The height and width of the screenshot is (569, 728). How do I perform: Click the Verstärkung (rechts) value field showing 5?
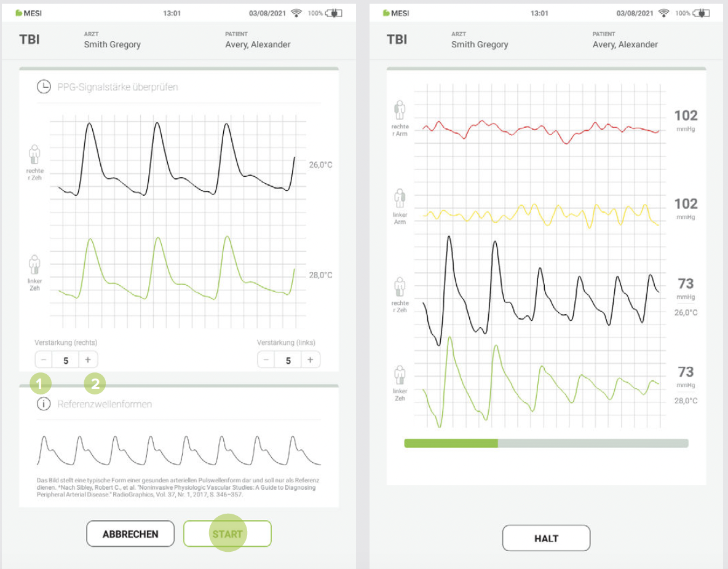click(66, 360)
